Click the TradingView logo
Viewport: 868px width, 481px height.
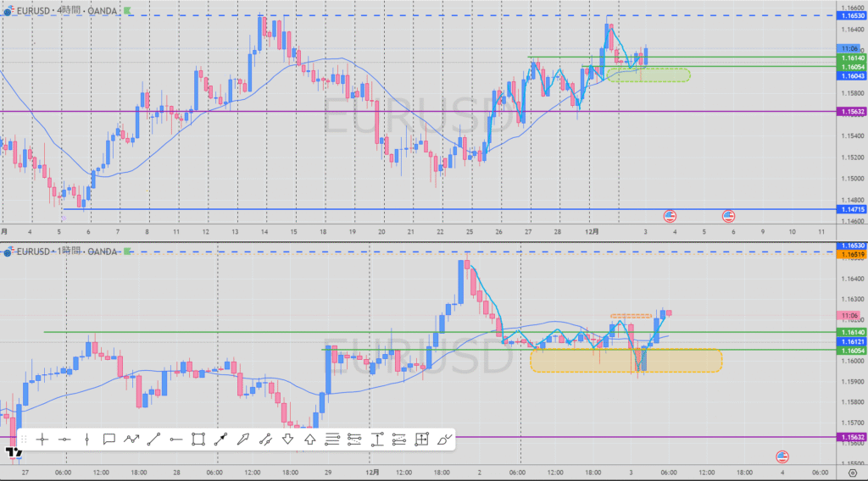[13, 453]
